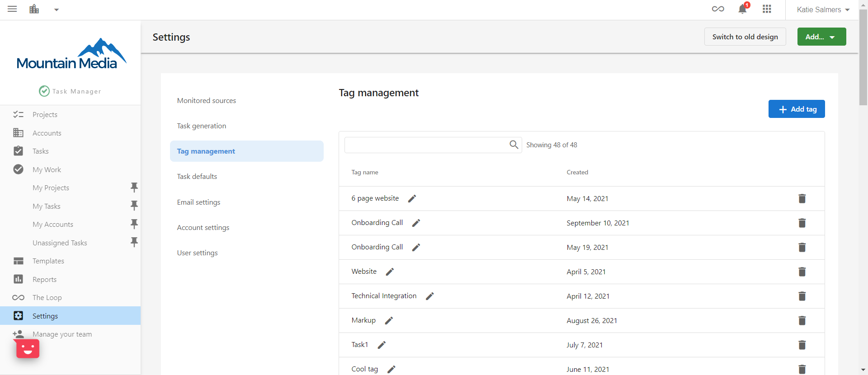Open notifications bell

[742, 9]
